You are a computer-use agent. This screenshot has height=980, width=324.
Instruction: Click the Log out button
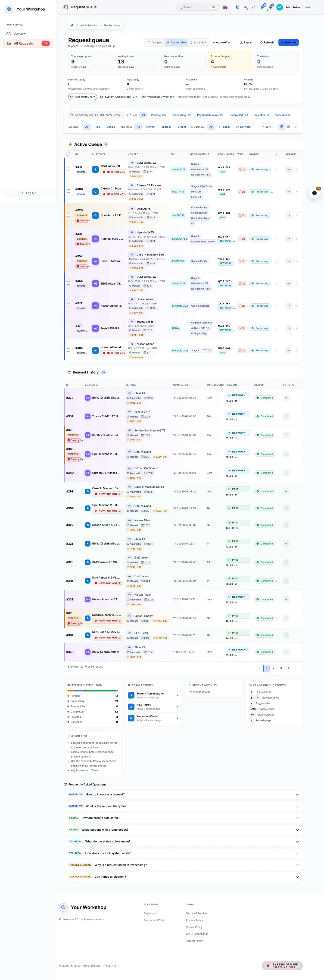pos(28,193)
